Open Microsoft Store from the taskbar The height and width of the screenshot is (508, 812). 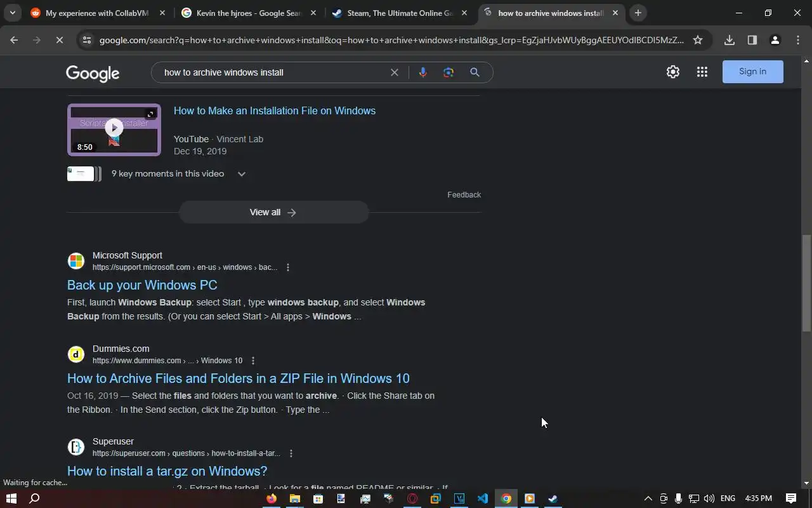318,498
